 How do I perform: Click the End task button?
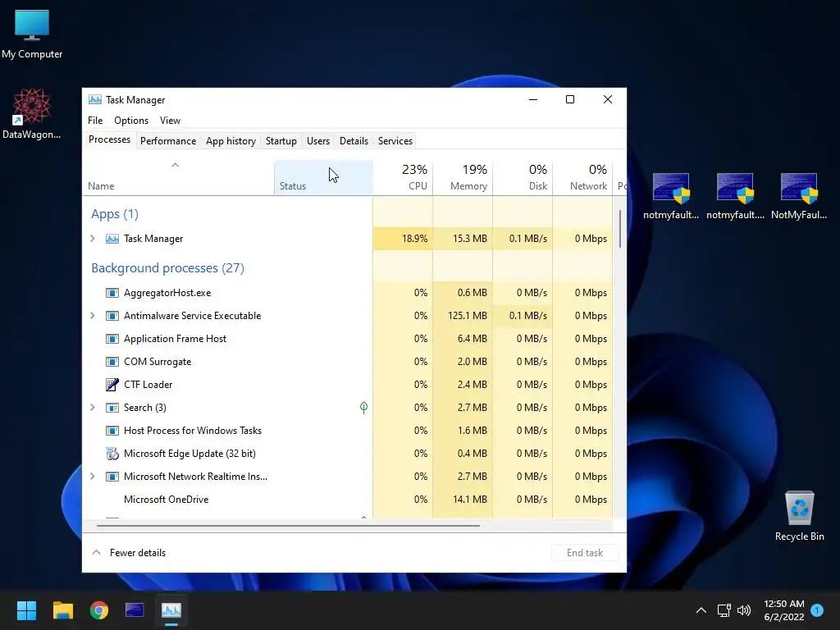pos(585,553)
